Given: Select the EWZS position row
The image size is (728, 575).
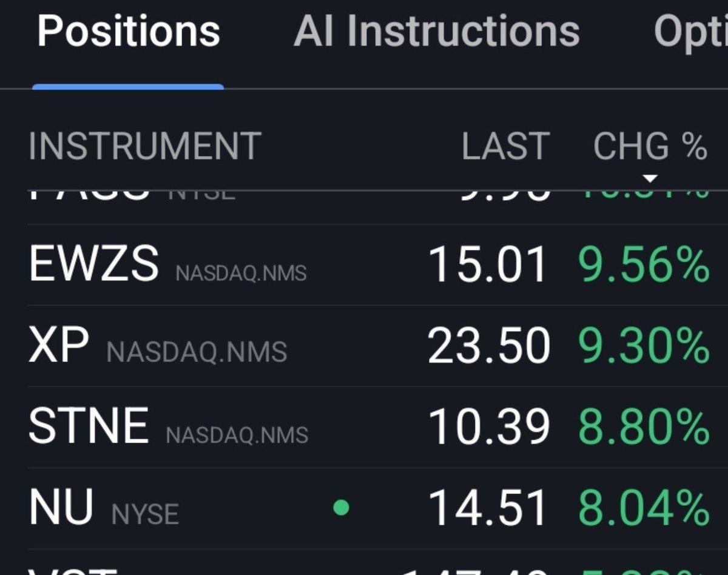Looking at the screenshot, I should 369,264.
